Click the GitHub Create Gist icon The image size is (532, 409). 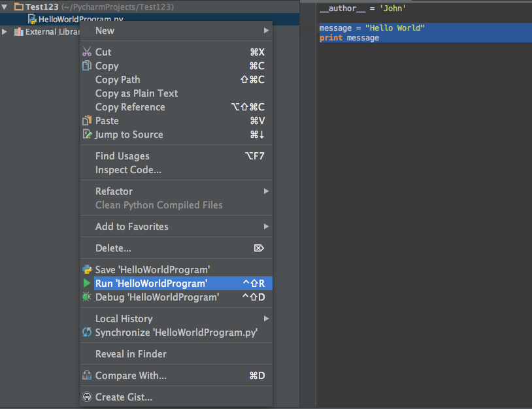coord(87,397)
